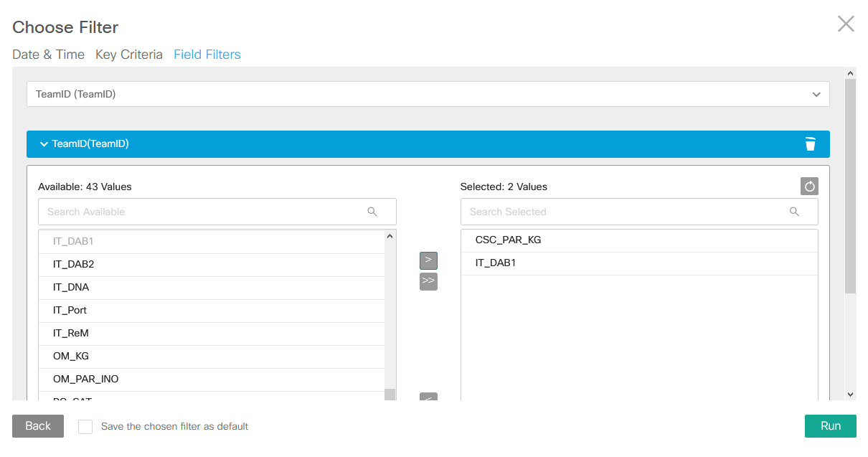Focus the Search Selected input
The image size is (868, 457).
pyautogui.click(x=639, y=212)
